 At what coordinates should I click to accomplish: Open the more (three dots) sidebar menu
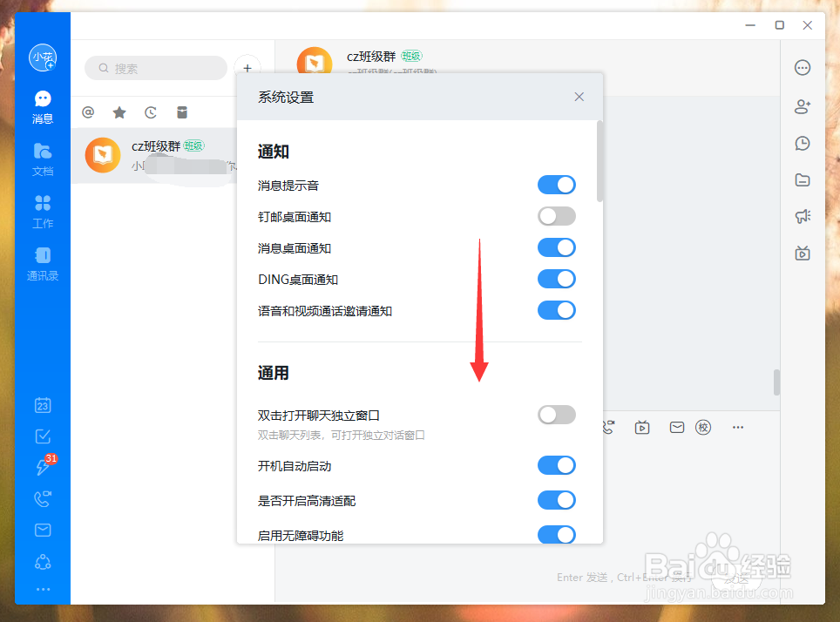[43, 589]
